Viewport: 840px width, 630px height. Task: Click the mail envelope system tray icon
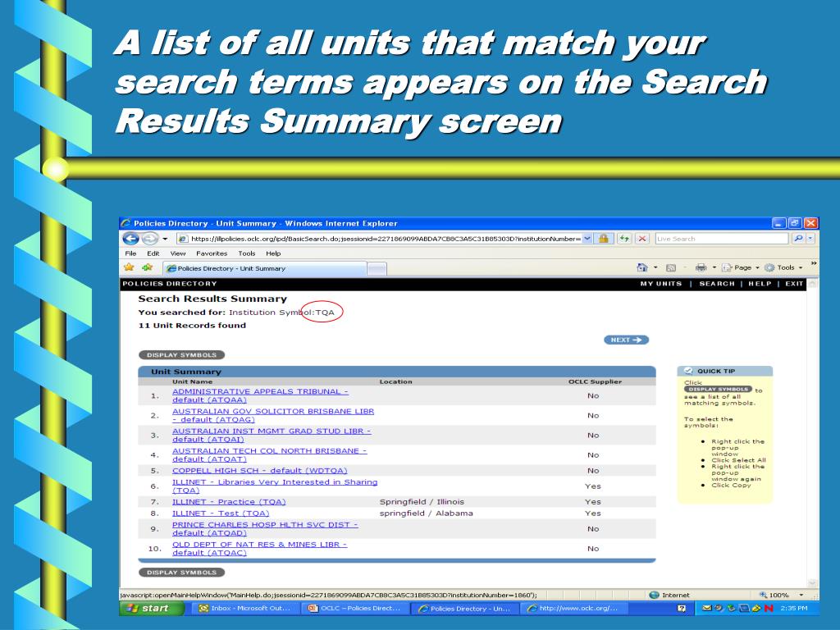pos(707,608)
